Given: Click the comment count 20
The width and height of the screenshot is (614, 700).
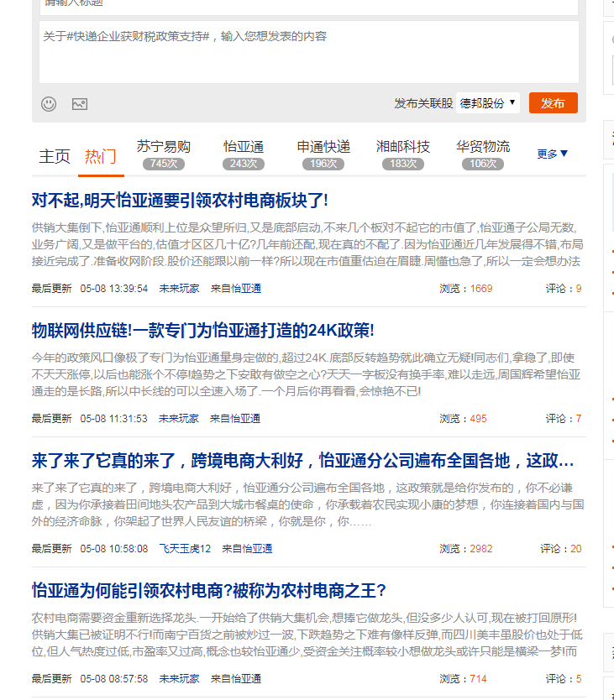Looking at the screenshot, I should tap(576, 549).
